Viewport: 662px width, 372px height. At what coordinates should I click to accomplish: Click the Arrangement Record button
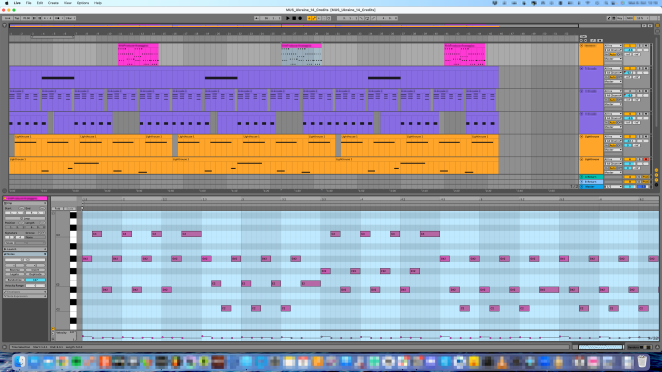point(300,18)
